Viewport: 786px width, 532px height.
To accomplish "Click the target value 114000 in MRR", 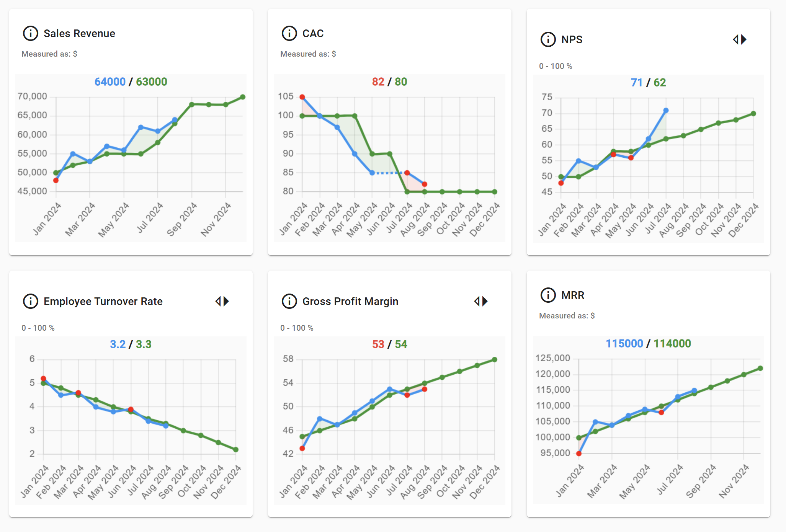I will (x=672, y=343).
